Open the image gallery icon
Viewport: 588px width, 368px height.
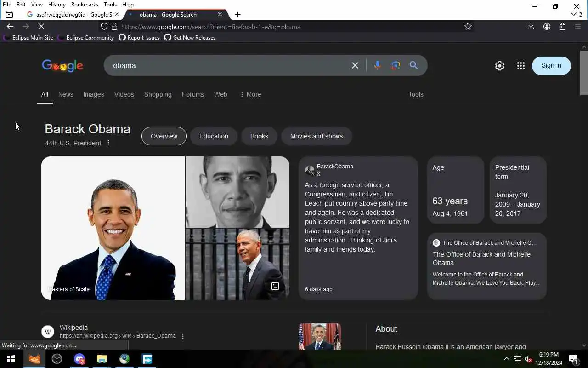pyautogui.click(x=275, y=286)
